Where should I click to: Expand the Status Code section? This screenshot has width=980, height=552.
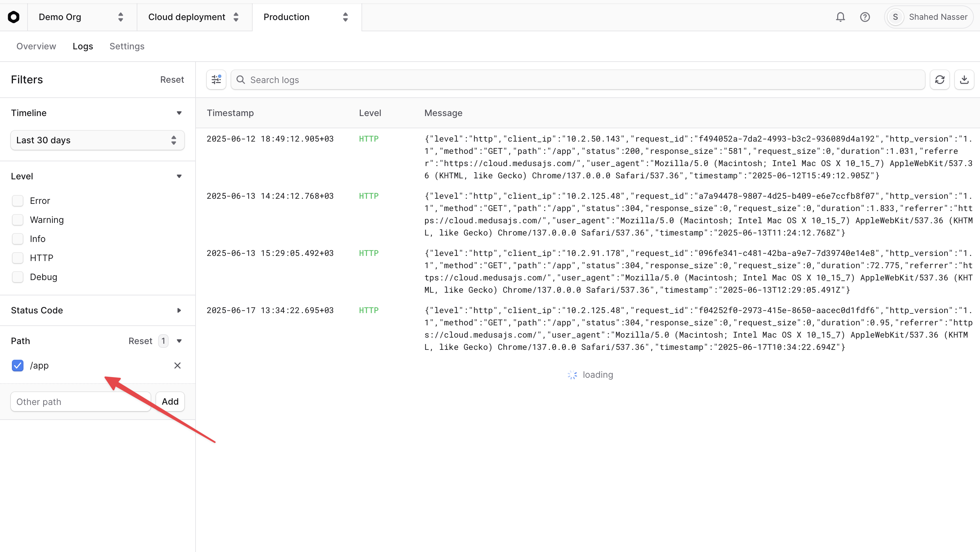click(x=179, y=310)
